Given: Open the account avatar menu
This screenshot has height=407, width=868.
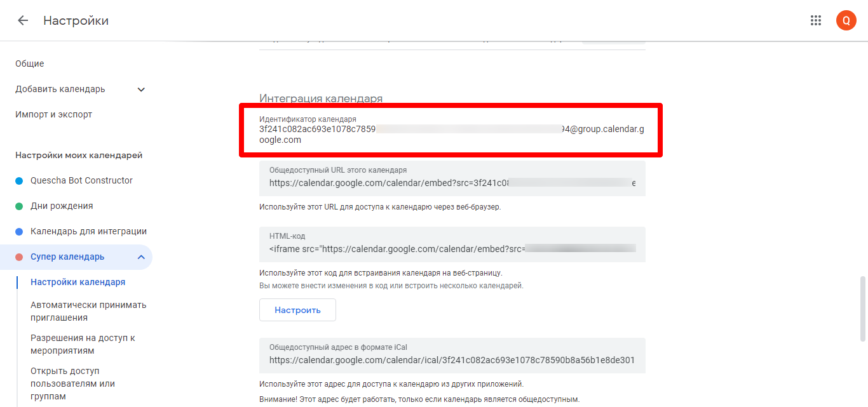Looking at the screenshot, I should (846, 20).
